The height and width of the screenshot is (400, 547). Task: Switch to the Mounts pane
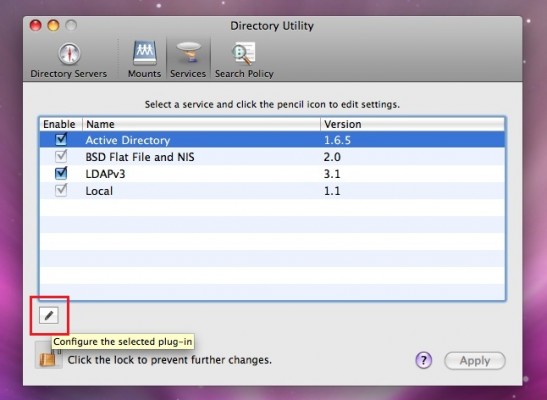(x=144, y=60)
